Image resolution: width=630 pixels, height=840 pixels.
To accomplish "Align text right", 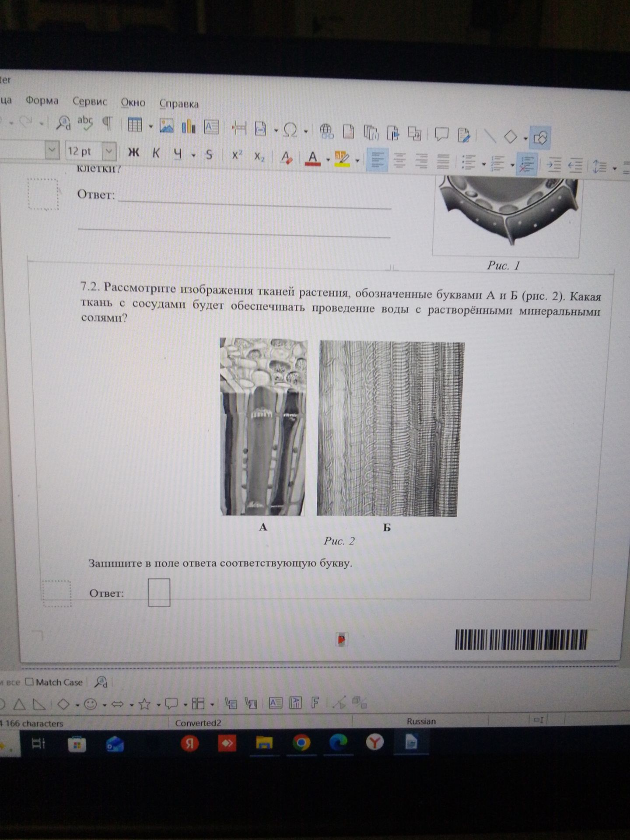I will point(421,161).
